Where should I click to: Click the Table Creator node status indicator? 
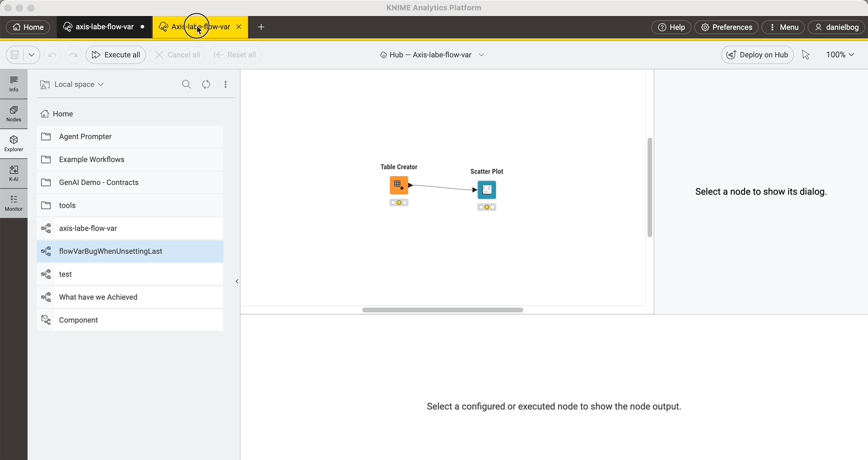tap(399, 202)
